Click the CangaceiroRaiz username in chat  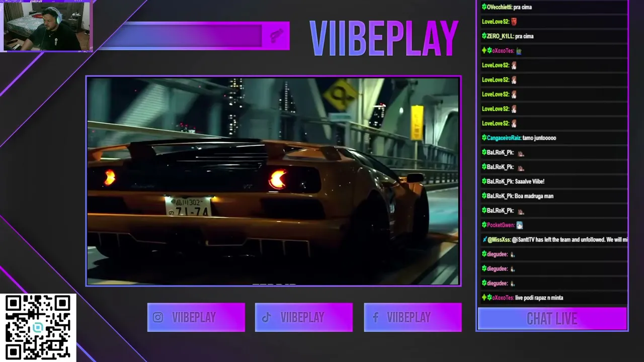(504, 138)
